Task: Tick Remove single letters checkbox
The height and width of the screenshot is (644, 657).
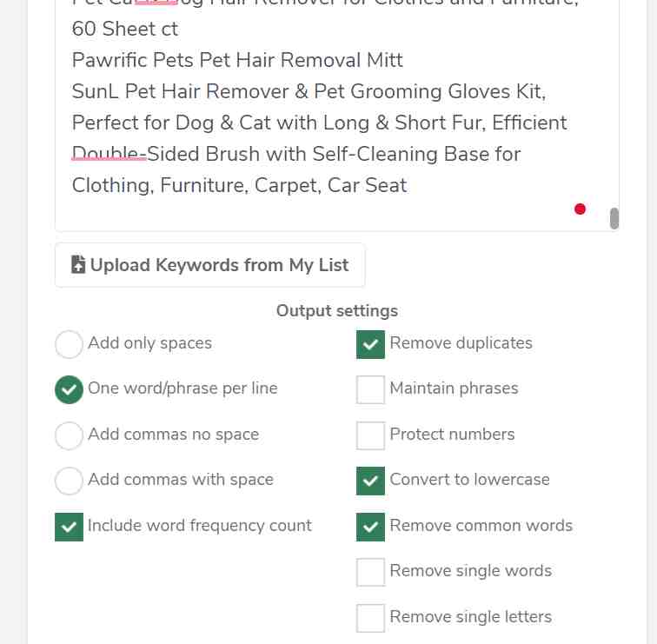Action: (x=370, y=618)
